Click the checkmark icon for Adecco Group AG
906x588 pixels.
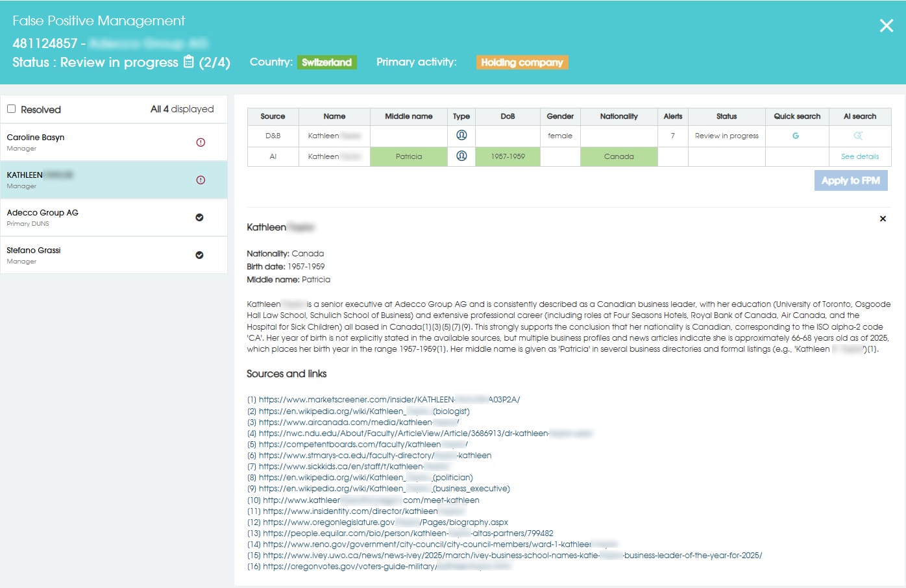click(199, 217)
